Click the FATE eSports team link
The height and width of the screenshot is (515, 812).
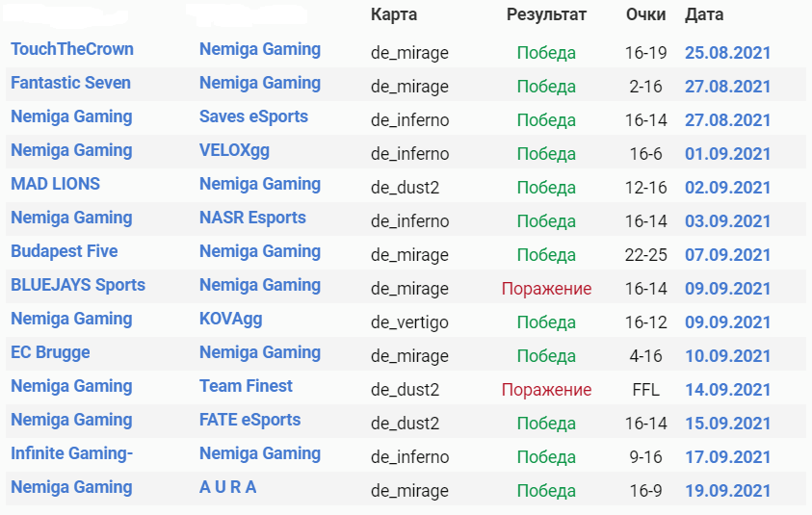pyautogui.click(x=249, y=420)
